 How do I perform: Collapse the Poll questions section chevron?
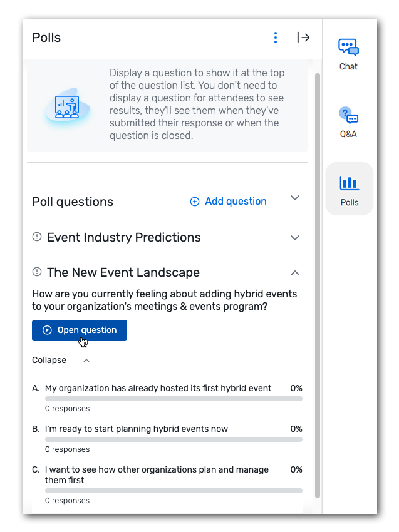point(294,197)
